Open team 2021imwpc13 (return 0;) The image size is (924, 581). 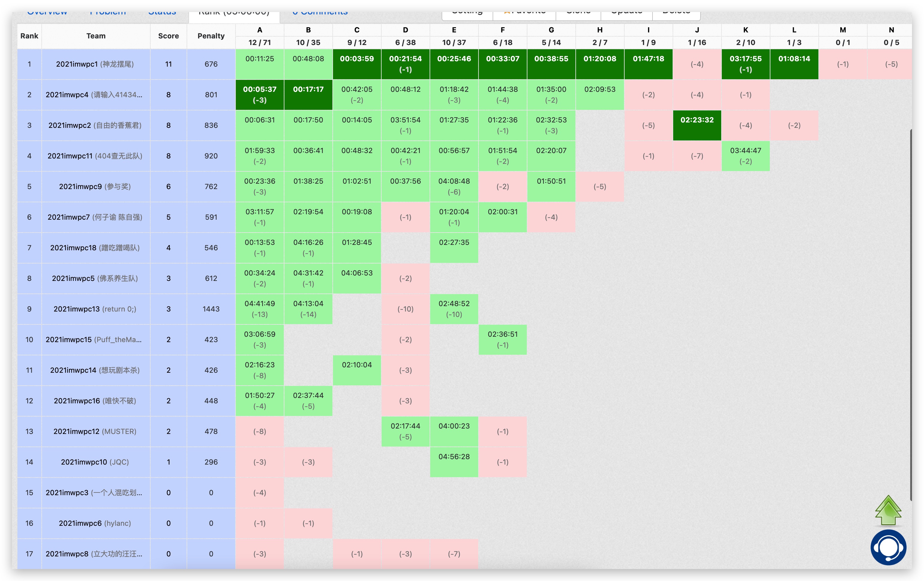(x=95, y=309)
